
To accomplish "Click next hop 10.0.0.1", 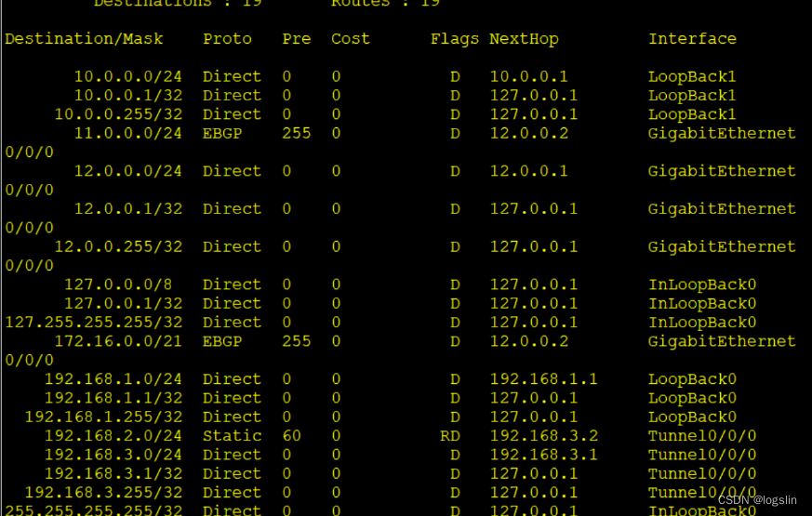I will point(528,76).
